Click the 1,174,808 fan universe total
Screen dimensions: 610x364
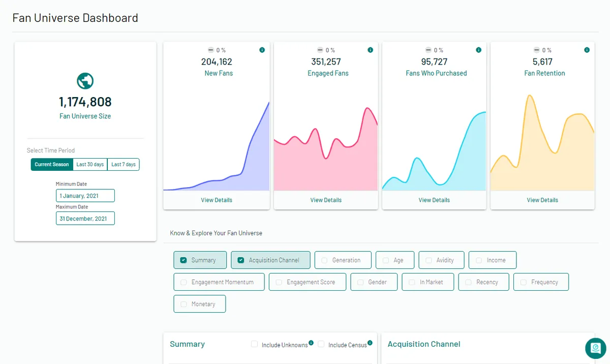[85, 102]
